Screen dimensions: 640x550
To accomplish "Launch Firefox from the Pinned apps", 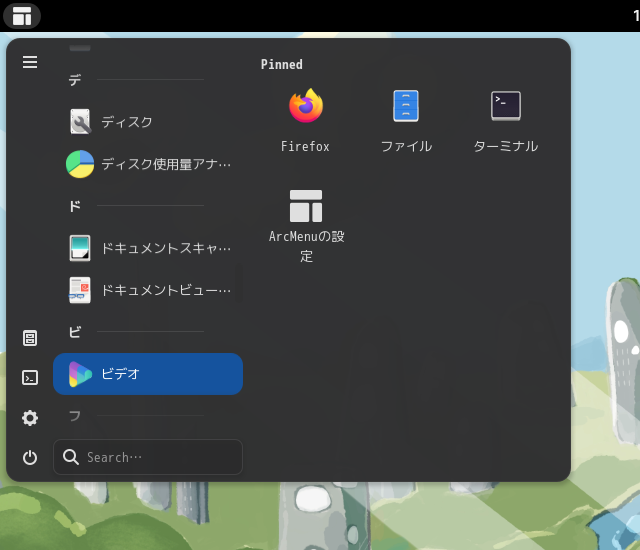I will 305,121.
